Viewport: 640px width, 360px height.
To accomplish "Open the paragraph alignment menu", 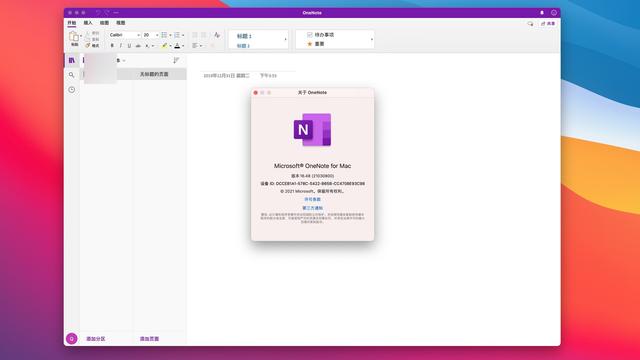I will pos(197,46).
